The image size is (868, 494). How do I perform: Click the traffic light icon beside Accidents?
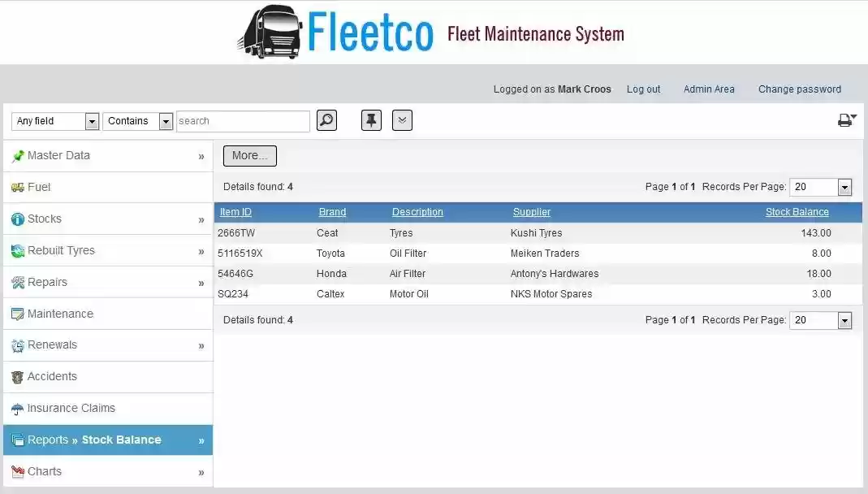[18, 376]
